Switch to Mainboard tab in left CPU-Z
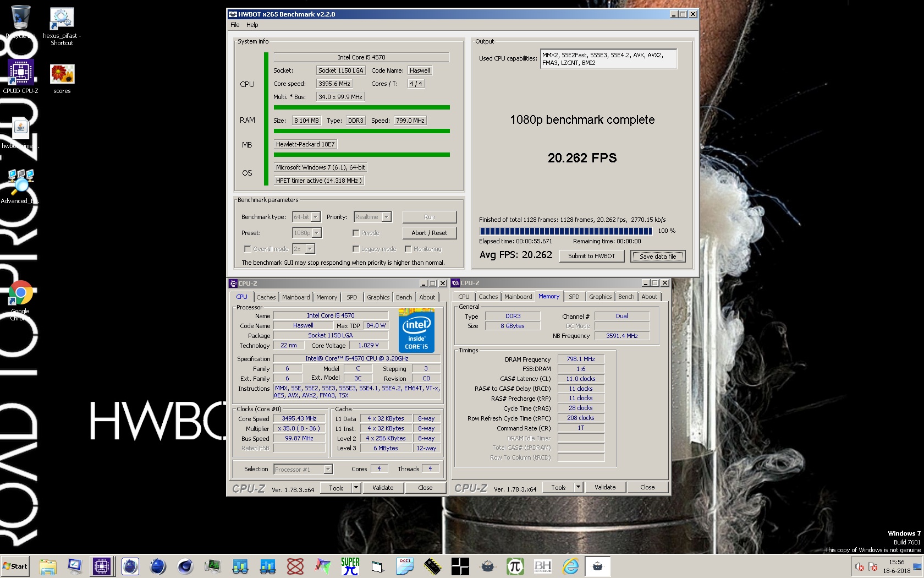 296,297
